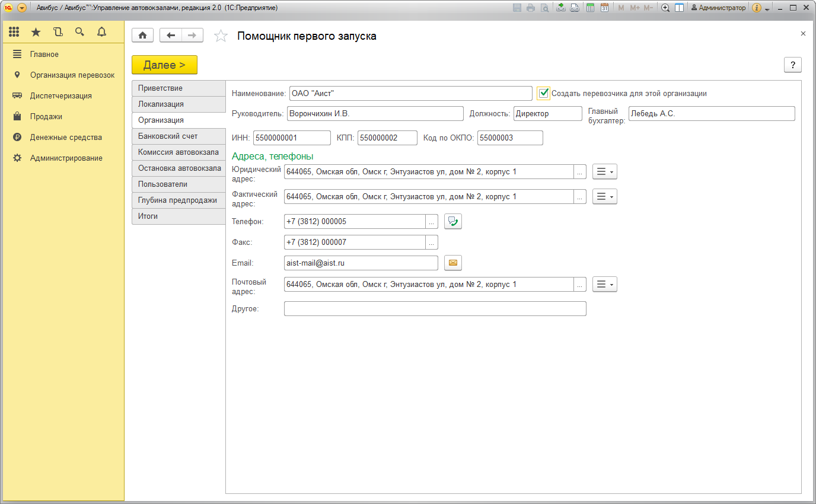Click the Далее > button

click(164, 65)
